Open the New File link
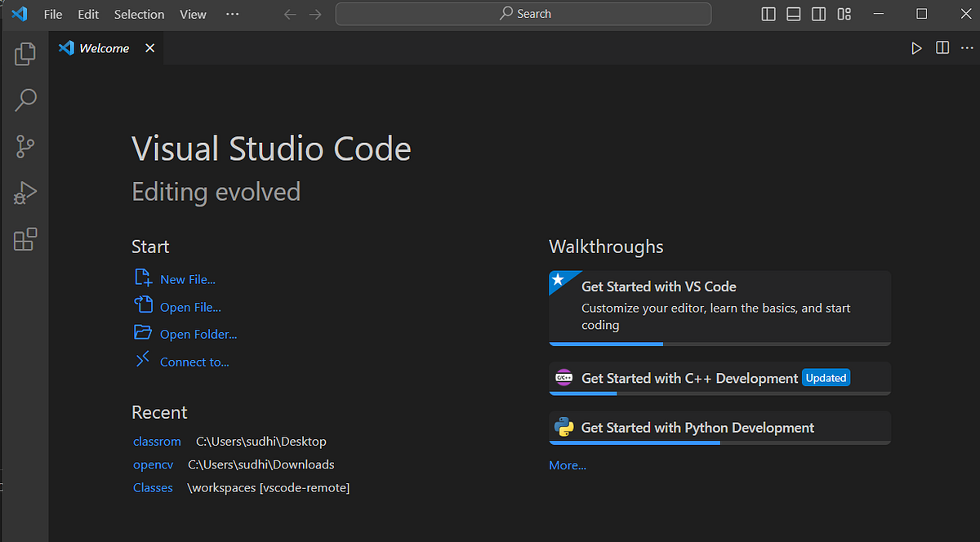Screen dimensions: 980x542 [x=186, y=278]
